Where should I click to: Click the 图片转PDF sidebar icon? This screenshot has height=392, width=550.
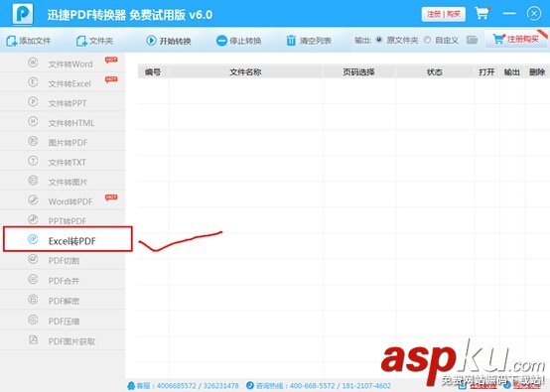pyautogui.click(x=33, y=141)
